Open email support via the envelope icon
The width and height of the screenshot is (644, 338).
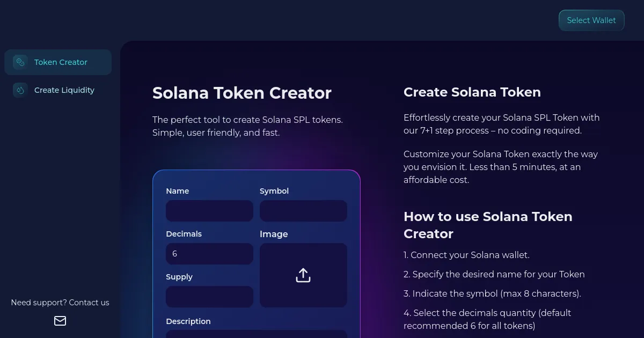[x=60, y=320]
